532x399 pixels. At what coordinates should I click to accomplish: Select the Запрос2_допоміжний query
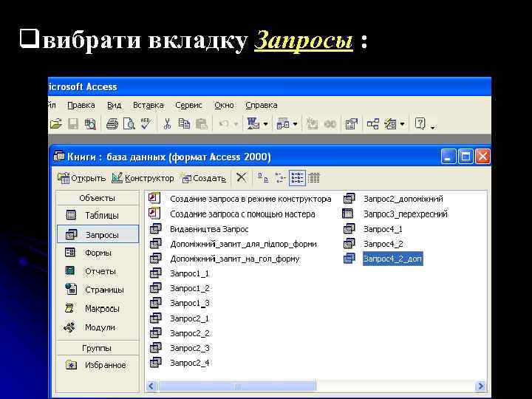point(393,199)
